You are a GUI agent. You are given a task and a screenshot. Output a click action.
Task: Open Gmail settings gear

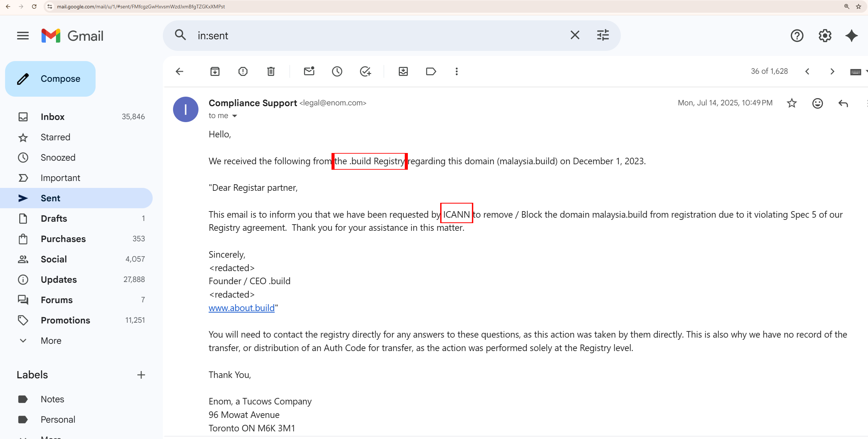pyautogui.click(x=825, y=36)
